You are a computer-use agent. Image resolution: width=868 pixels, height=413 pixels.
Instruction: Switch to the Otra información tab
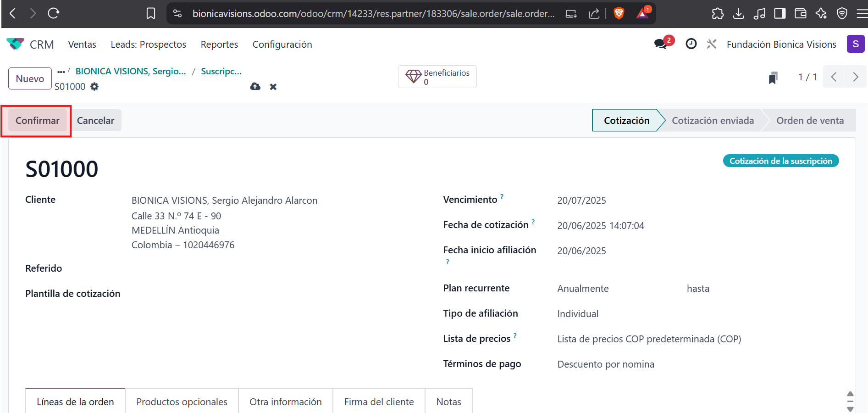285,402
